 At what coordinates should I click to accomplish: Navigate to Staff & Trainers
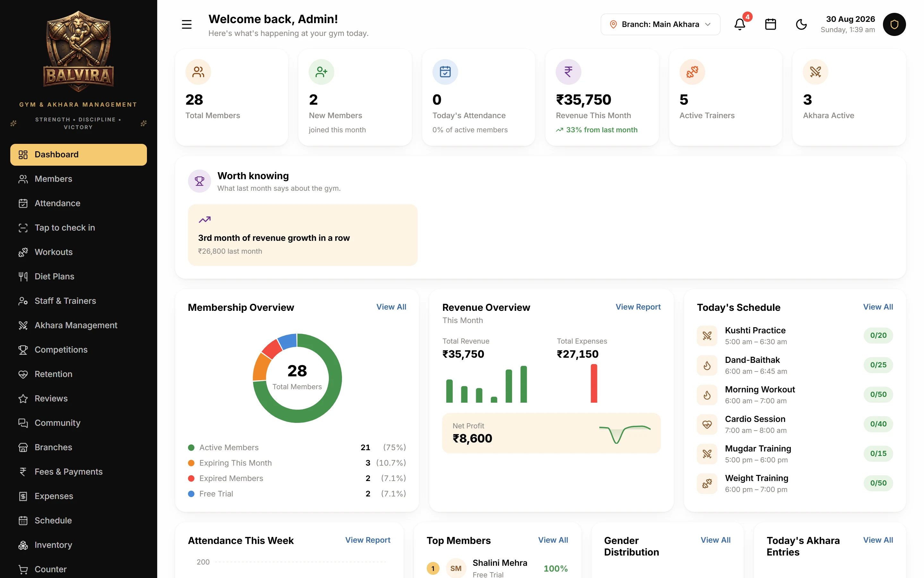pyautogui.click(x=78, y=301)
